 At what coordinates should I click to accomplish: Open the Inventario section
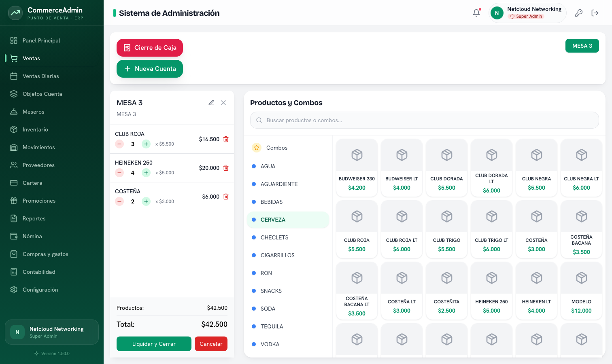point(52,129)
